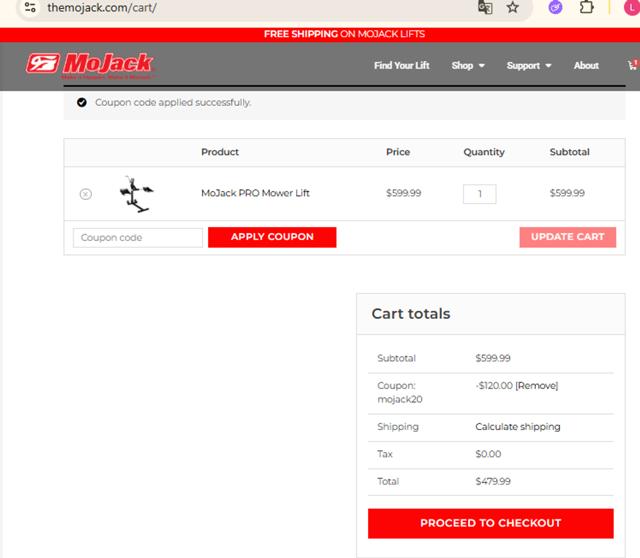Click the coupon applied success message
The image size is (640, 558).
(173, 102)
